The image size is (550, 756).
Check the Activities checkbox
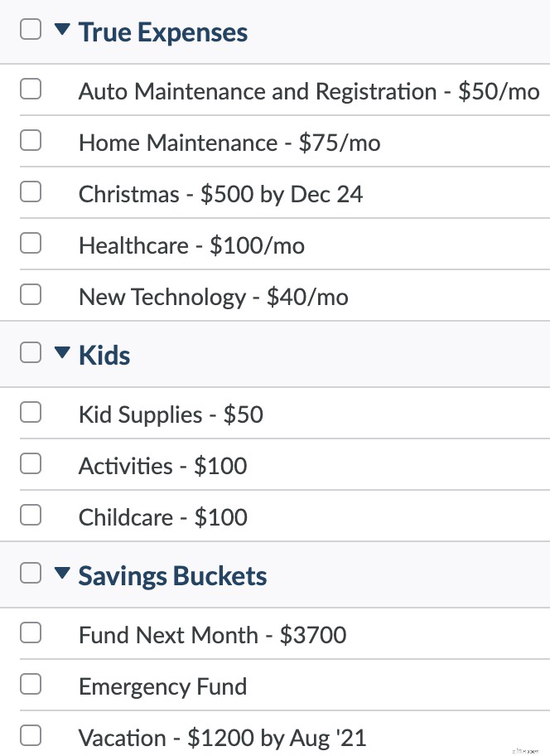click(30, 463)
